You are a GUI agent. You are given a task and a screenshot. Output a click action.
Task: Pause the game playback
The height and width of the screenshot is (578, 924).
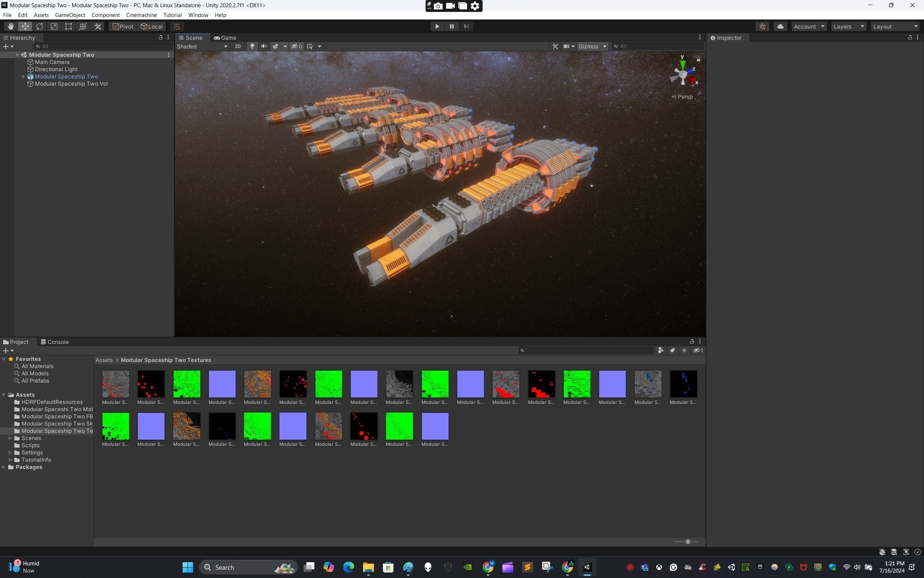pos(452,26)
